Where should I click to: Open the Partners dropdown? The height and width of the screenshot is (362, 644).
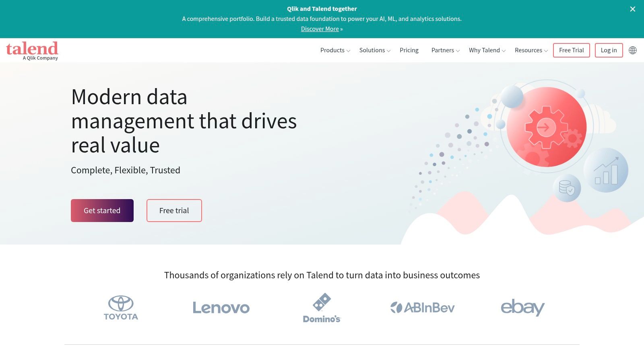[x=444, y=50]
